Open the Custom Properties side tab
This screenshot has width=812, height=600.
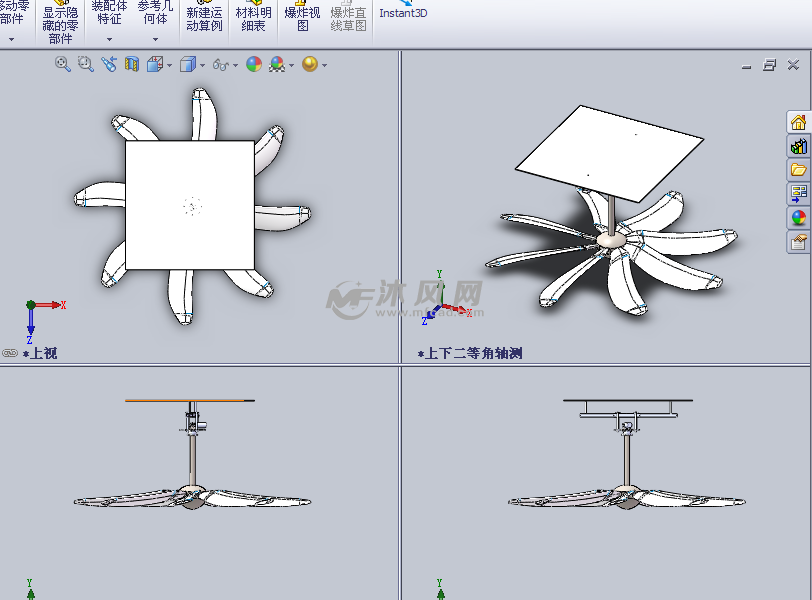point(798,242)
